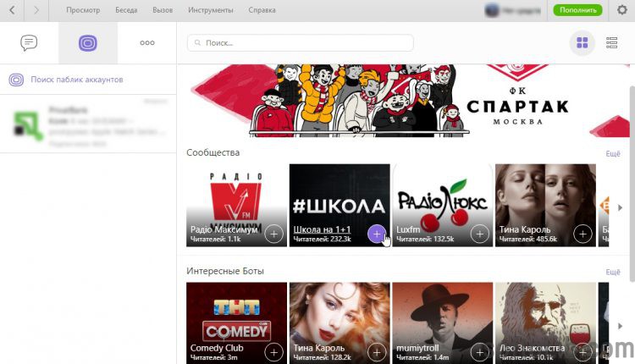Open Тина Кароль community card with 485.6k readers
635x364 pixels.
coord(545,205)
